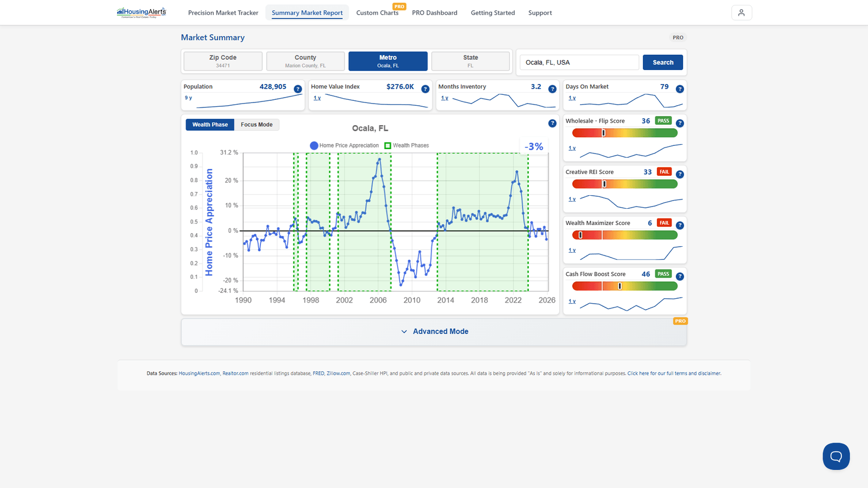Open the Getting Started page
Screen dimensions: 868x488
click(x=493, y=12)
